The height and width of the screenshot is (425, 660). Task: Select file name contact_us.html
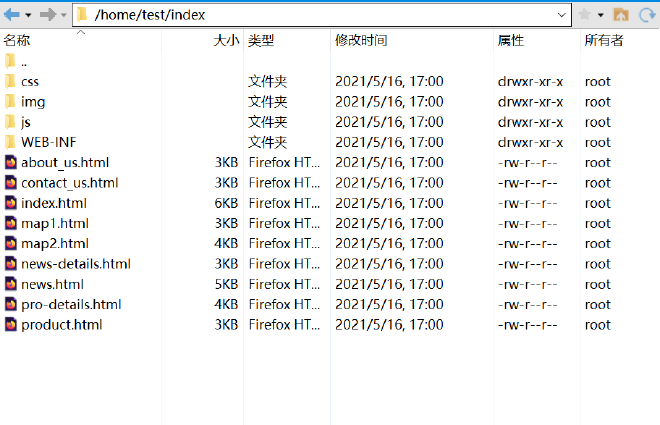click(69, 183)
